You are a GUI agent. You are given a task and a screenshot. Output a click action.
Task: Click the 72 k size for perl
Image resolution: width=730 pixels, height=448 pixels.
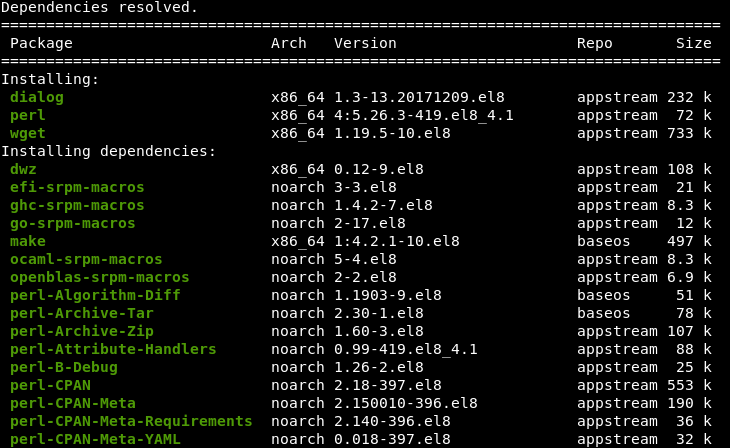694,115
